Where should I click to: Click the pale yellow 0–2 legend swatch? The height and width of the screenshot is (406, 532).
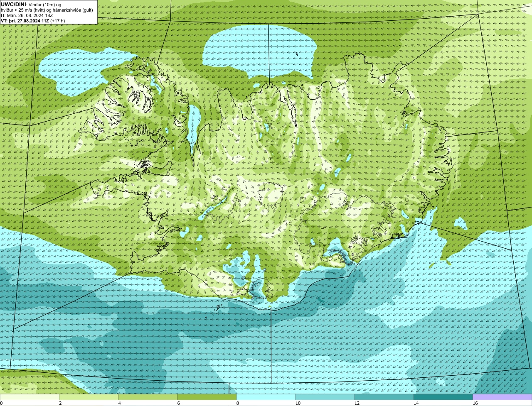tap(30, 397)
